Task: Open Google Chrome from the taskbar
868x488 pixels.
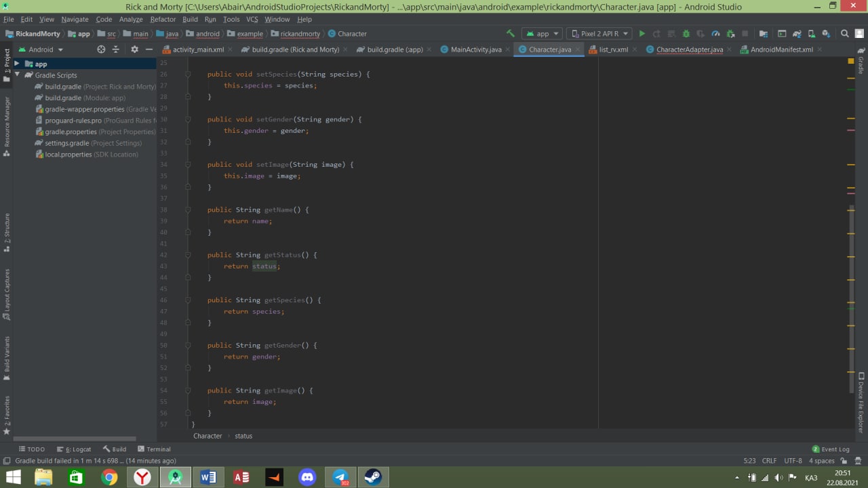Action: click(x=109, y=477)
